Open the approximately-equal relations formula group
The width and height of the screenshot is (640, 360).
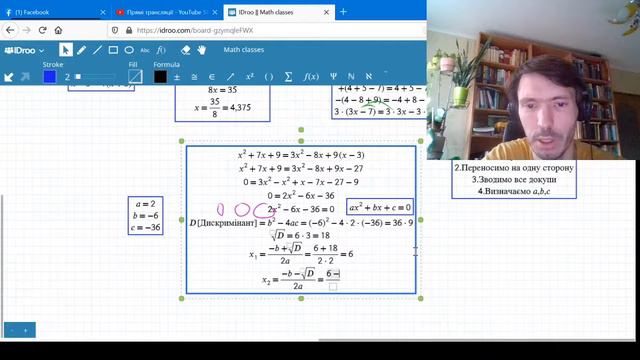point(194,77)
